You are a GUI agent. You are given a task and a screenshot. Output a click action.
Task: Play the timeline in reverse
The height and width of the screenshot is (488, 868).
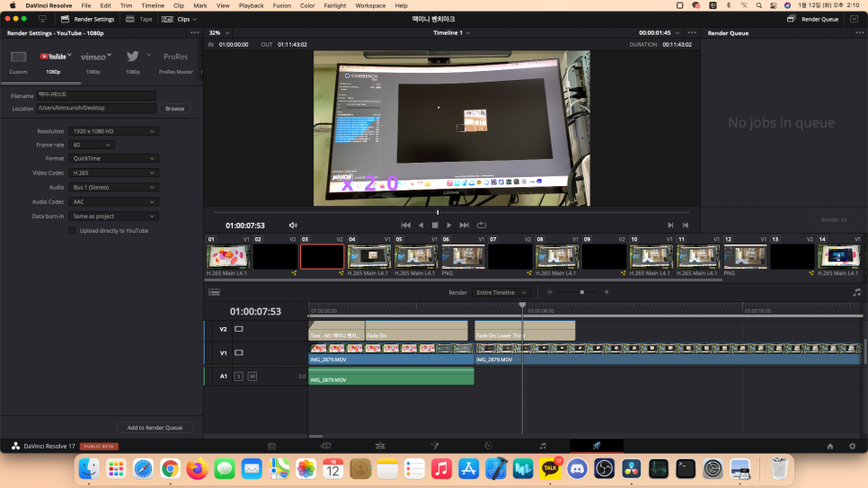[x=421, y=226]
